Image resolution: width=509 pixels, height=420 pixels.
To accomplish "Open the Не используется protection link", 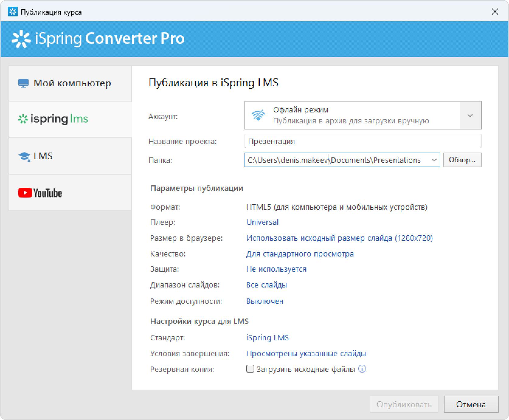I will (x=276, y=269).
